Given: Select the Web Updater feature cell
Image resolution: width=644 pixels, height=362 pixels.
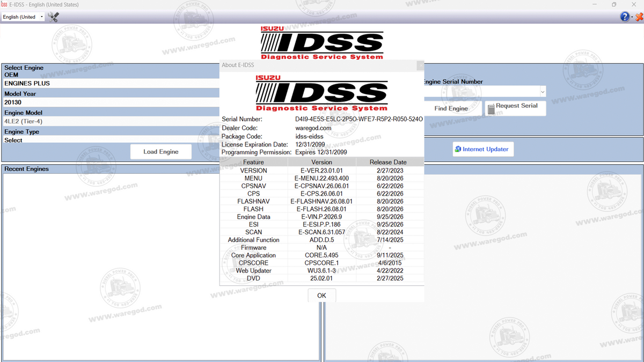Looking at the screenshot, I should pyautogui.click(x=253, y=271).
